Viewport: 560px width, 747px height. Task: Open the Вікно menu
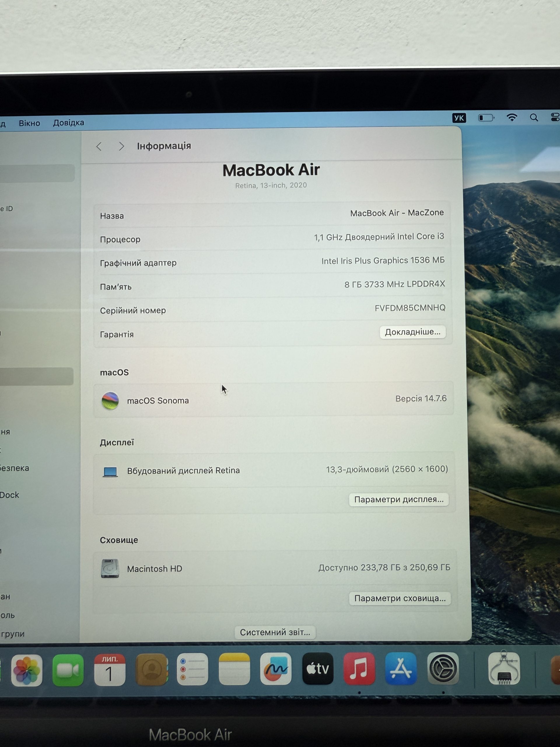coord(29,123)
